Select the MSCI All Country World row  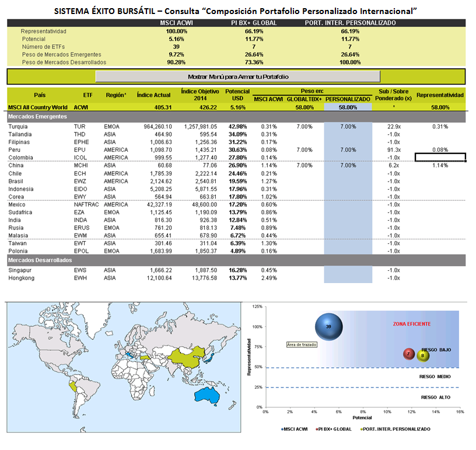point(236,107)
